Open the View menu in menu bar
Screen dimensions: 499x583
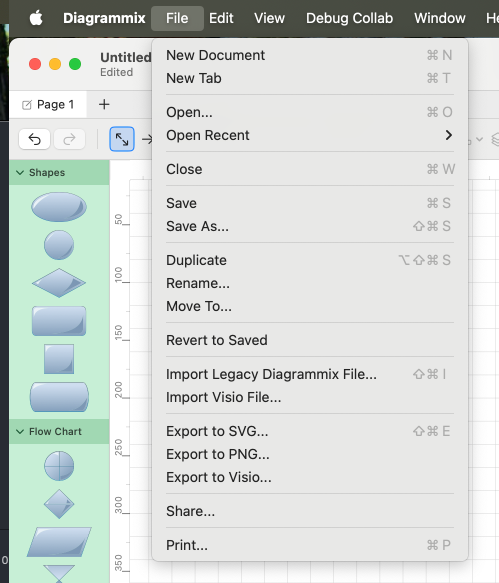(269, 18)
